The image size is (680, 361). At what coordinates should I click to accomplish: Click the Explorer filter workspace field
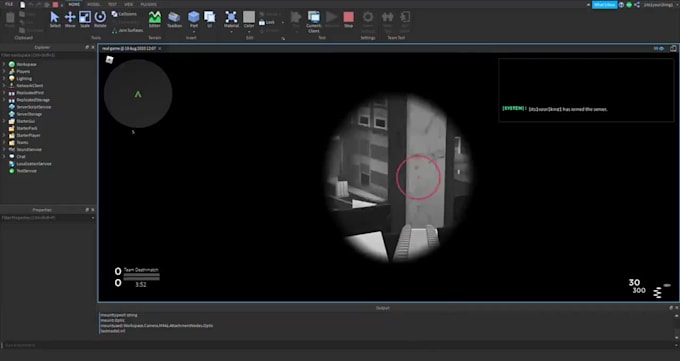coord(48,55)
